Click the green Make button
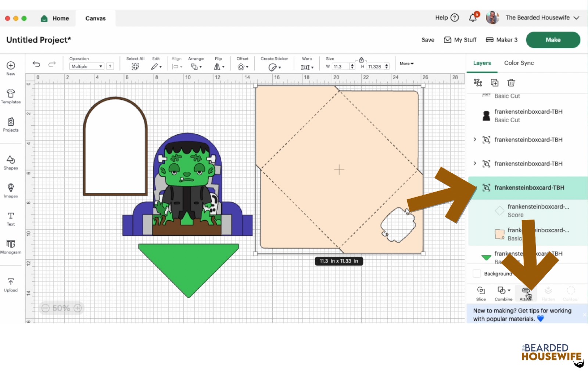The height and width of the screenshot is (374, 588). [553, 40]
